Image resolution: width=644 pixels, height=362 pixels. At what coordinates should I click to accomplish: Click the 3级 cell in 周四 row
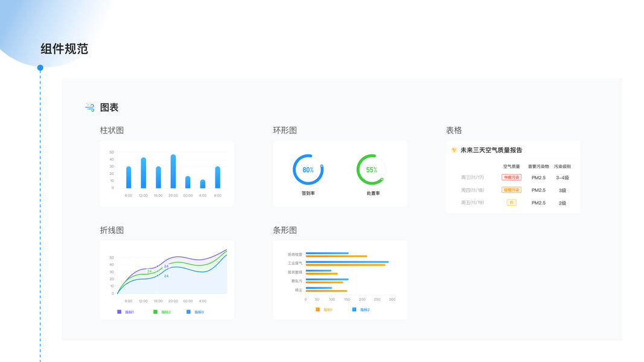[563, 191]
